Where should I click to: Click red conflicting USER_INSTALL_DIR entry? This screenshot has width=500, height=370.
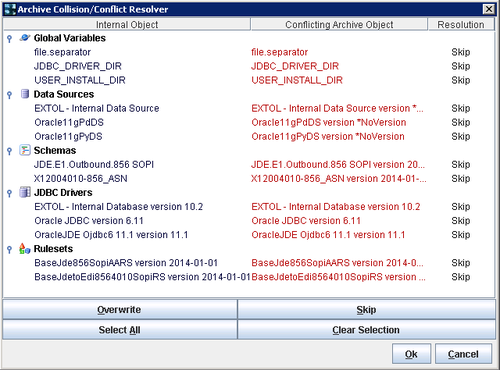point(297,80)
